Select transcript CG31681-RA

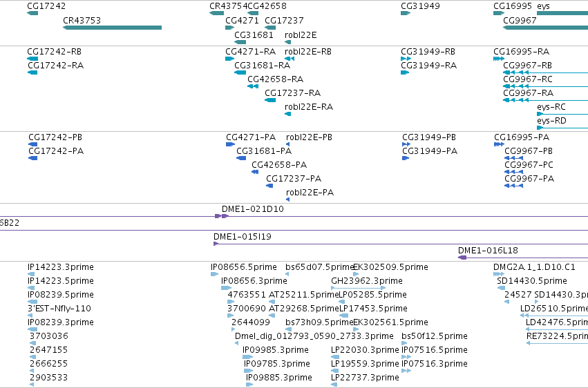262,66
